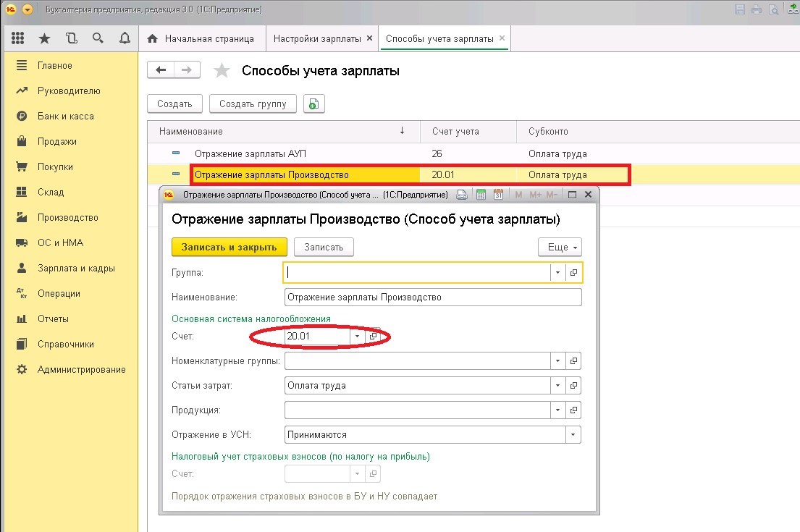Expand Номенклатурные группы dropdown arrow
Screen dimensions: 800x532
point(557,360)
